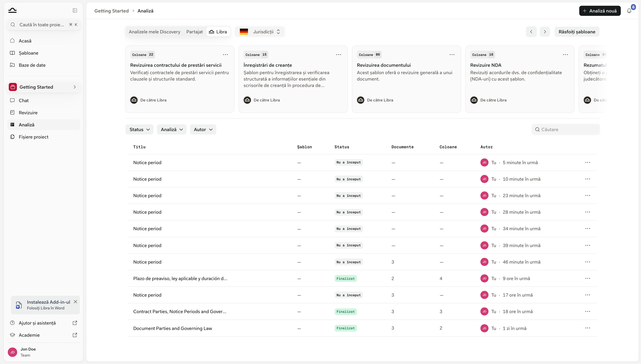Screen dimensions: 641x364
Task: Open more options for Revizuirea contractului card
Action: (225, 54)
